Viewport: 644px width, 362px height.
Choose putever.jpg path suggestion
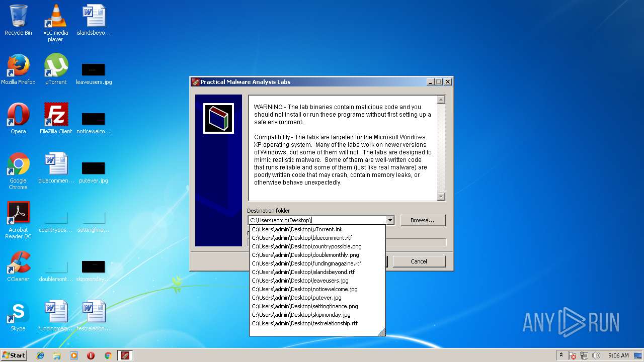click(317, 298)
